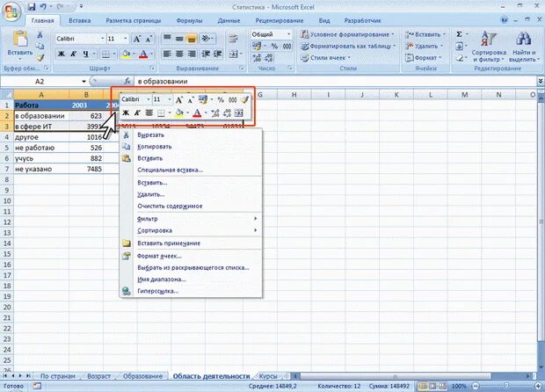Decrease decimal places in ribbon Число group
Screen dimensions: 545x392
point(269,58)
